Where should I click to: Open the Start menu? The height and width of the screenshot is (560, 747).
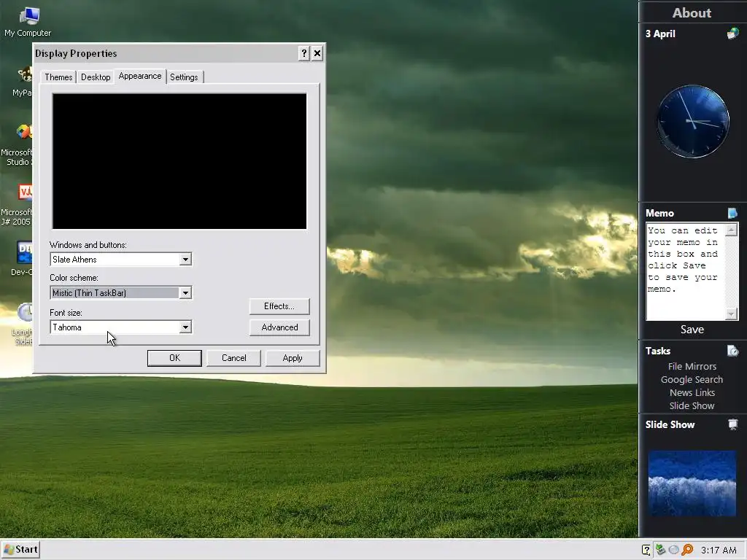tap(20, 550)
